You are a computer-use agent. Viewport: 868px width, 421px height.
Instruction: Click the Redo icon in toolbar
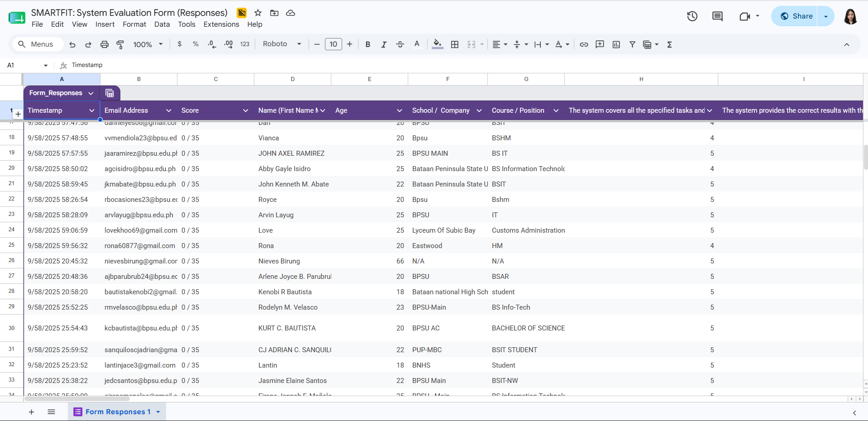pos(88,44)
